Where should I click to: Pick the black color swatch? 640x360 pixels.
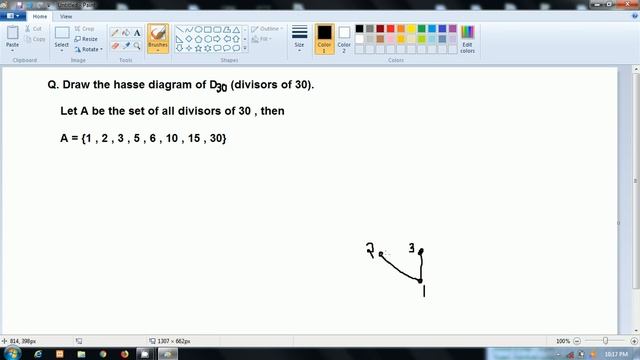tap(359, 29)
